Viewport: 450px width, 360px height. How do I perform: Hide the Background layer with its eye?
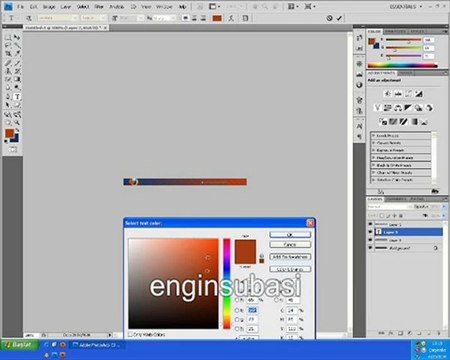[370, 248]
